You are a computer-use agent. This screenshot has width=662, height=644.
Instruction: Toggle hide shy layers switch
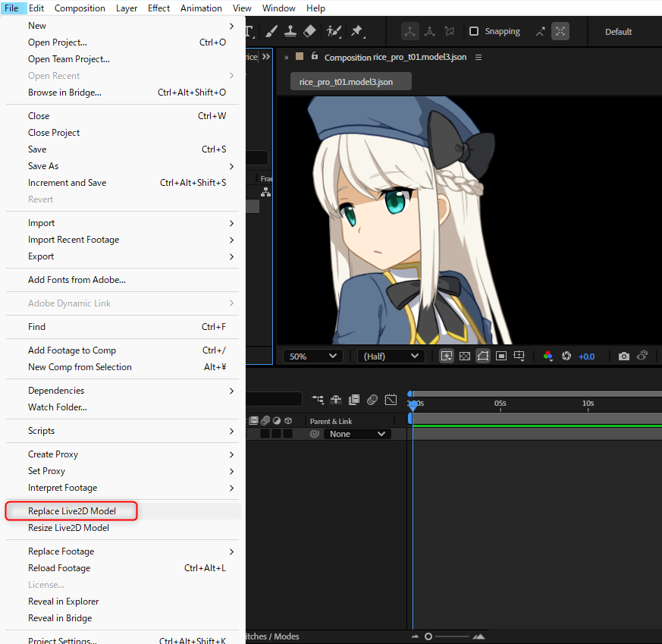click(x=336, y=399)
